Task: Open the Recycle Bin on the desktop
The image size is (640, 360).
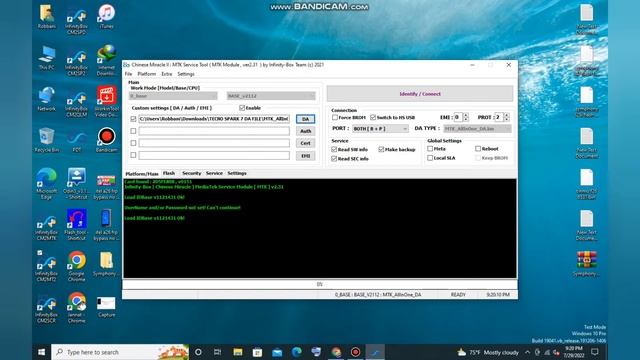Action: tap(47, 140)
